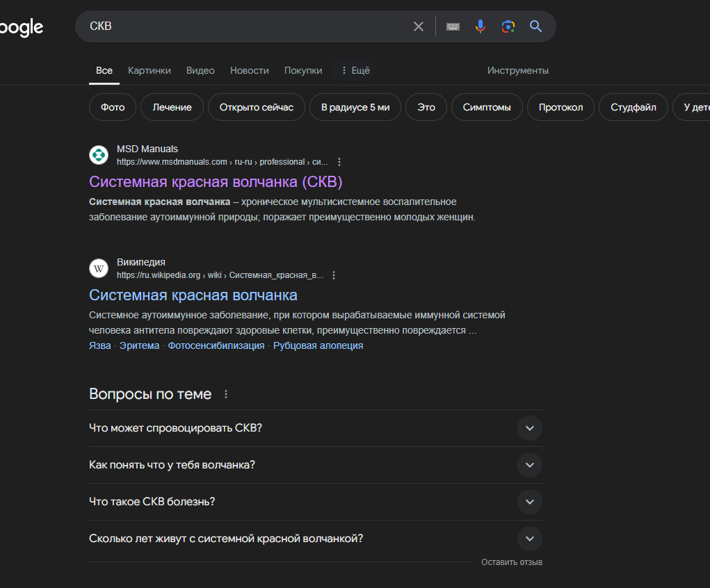Open three-dot menu next to MSD Manuals result

[339, 162]
